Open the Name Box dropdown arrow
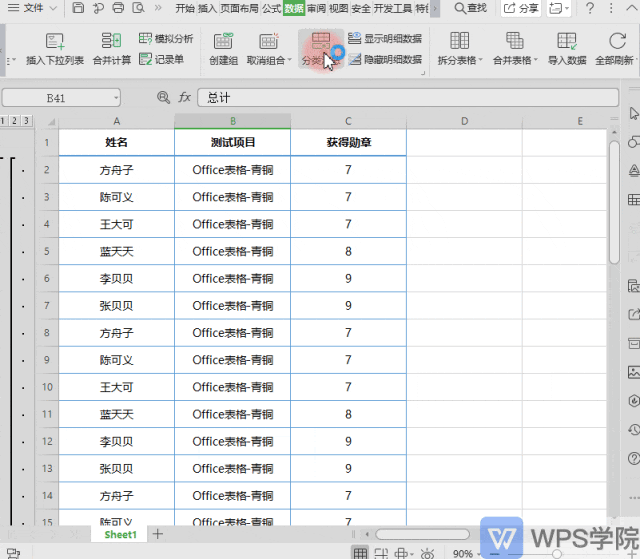Screen dimensions: 640x559 coord(116,98)
